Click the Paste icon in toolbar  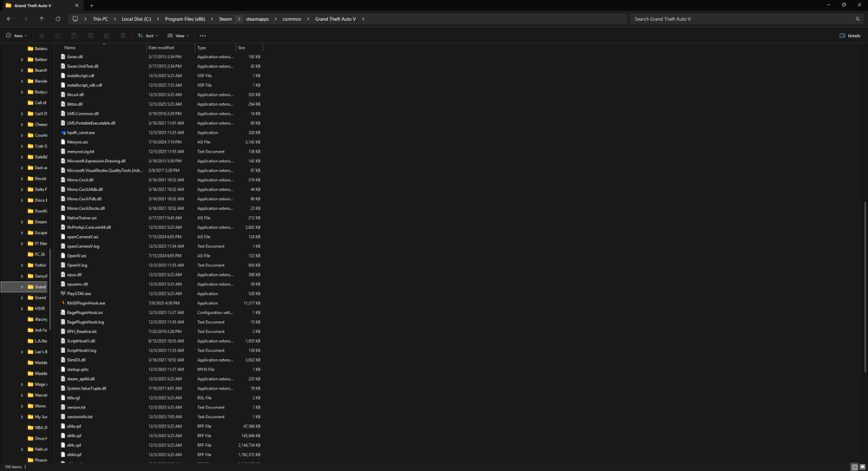pos(74,36)
